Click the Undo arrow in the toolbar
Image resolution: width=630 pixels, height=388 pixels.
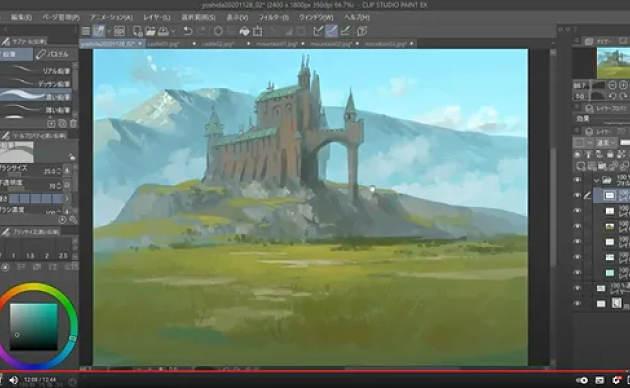tap(188, 31)
